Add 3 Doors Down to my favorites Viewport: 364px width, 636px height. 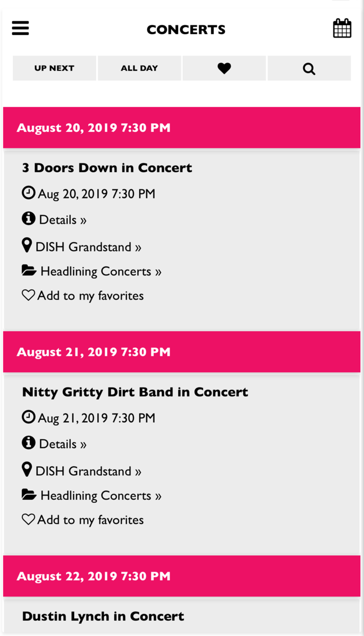83,295
